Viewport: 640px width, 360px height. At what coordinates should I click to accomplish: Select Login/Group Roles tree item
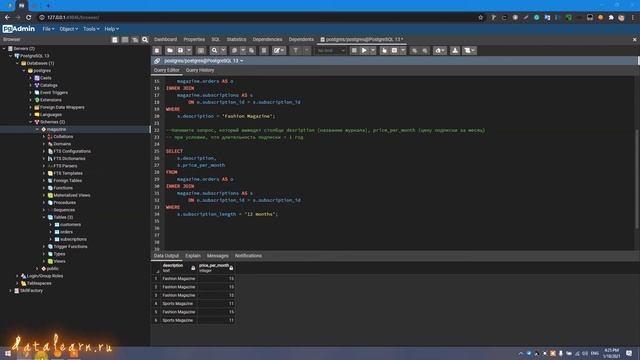pos(45,276)
